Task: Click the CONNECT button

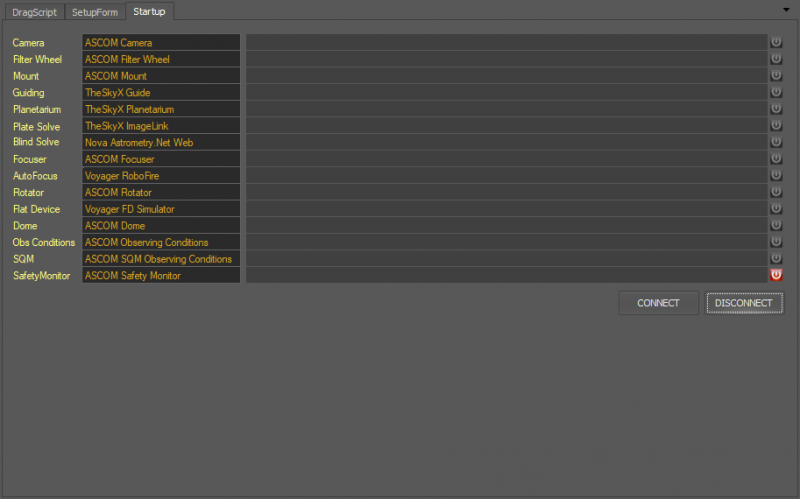Action: tap(658, 303)
